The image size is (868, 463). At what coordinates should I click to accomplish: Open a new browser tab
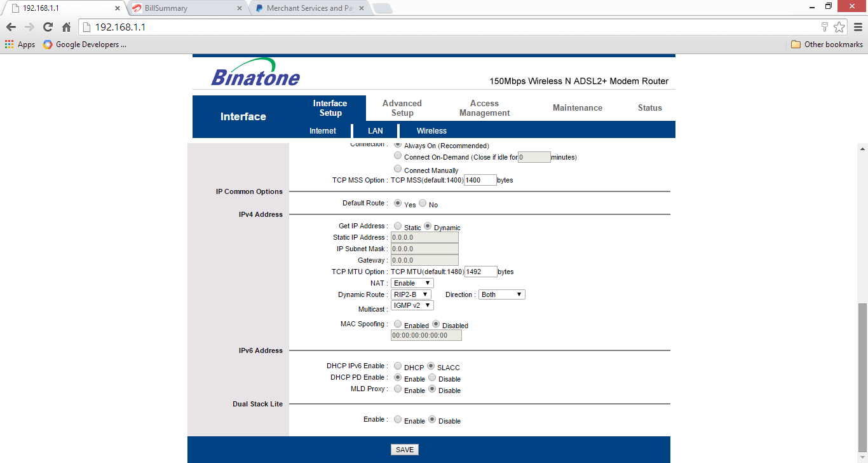[383, 8]
